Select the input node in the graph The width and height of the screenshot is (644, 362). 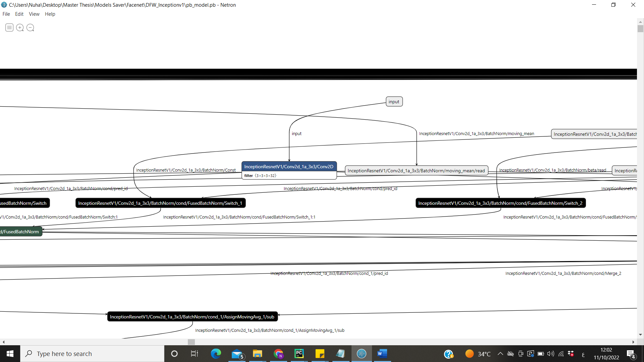tap(394, 101)
